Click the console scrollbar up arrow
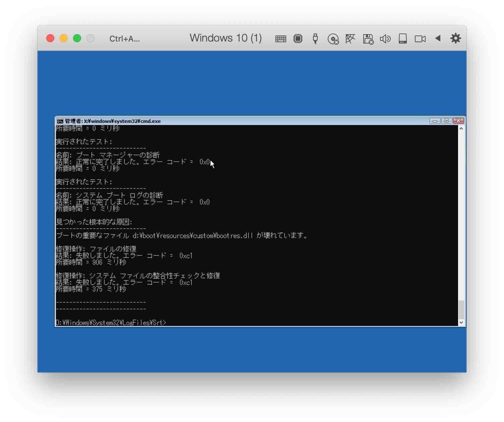 [x=461, y=129]
